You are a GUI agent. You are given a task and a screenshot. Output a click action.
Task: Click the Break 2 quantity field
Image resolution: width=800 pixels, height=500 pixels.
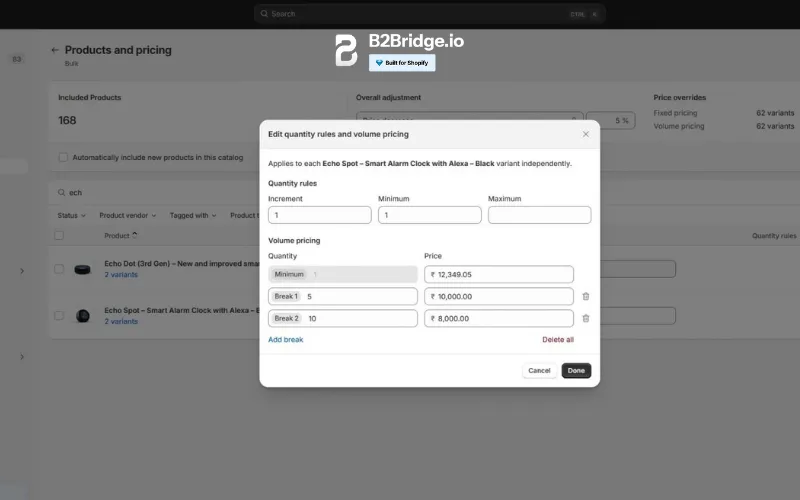[x=343, y=318]
